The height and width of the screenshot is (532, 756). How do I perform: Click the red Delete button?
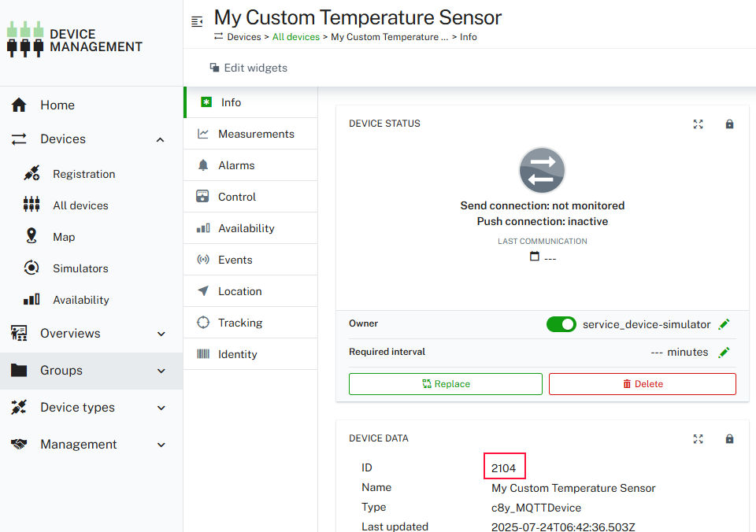coord(642,384)
